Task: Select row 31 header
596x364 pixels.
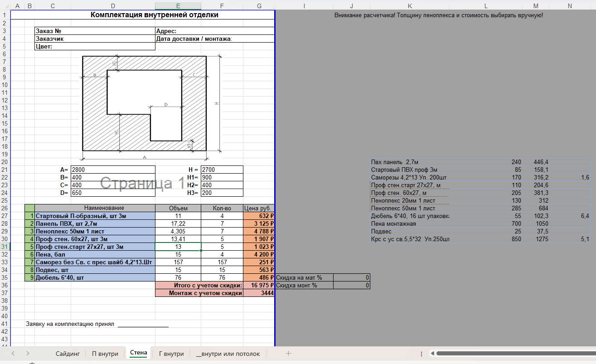Action: (x=5, y=247)
